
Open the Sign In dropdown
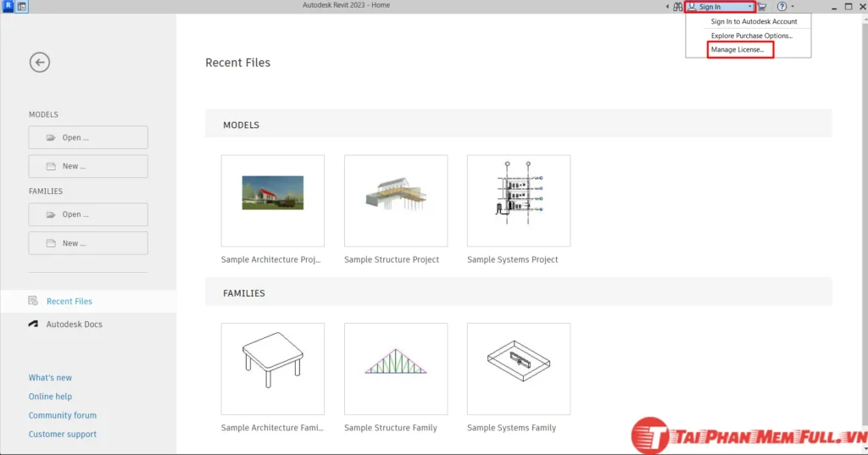[x=721, y=7]
